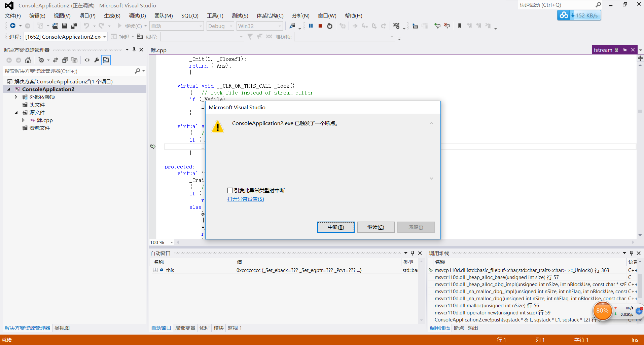The image size is (644, 345).
Task: Comment out selected lines icon
Action: (437, 26)
